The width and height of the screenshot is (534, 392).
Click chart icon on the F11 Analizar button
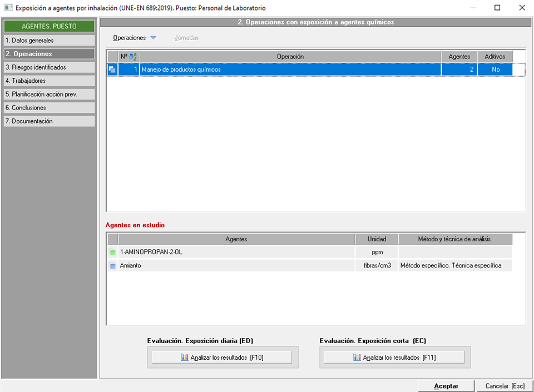(x=357, y=358)
